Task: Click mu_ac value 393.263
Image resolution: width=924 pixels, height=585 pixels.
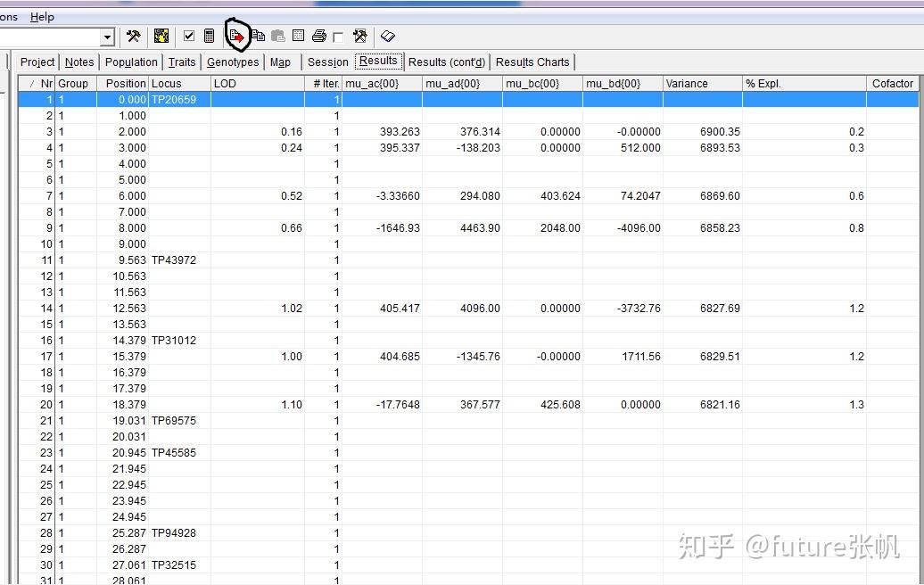Action: point(400,132)
